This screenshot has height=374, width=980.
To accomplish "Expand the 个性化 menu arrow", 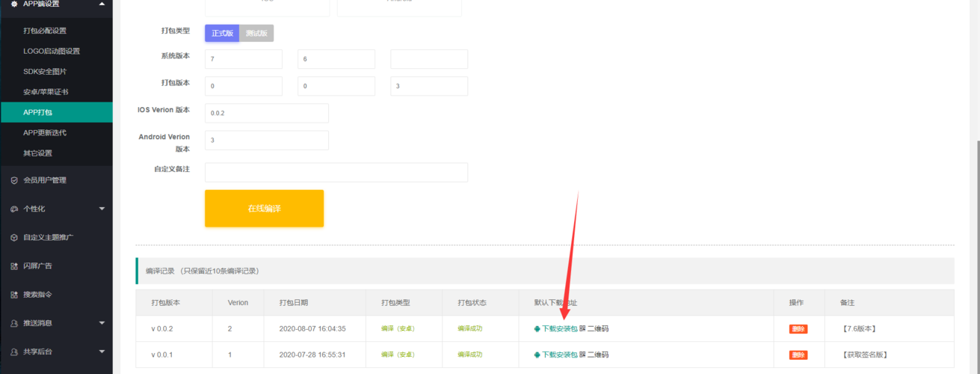I will point(102,209).
